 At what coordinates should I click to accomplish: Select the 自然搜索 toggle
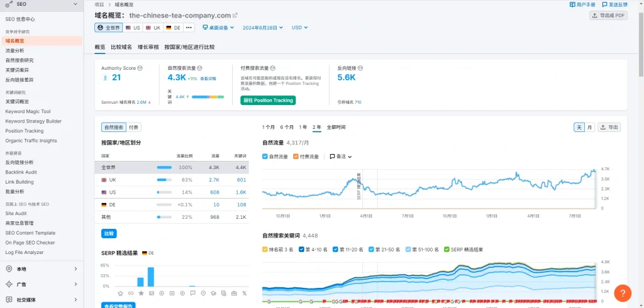pos(113,128)
